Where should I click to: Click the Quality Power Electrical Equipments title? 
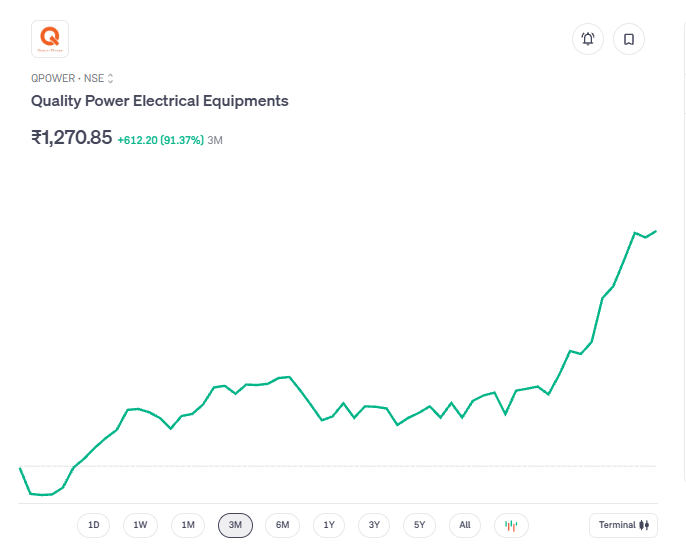160,101
